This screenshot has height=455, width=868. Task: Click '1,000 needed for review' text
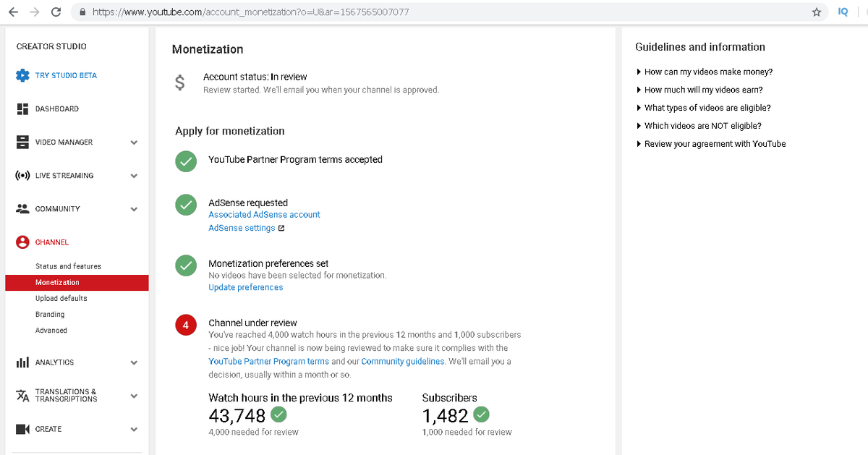[x=467, y=432]
